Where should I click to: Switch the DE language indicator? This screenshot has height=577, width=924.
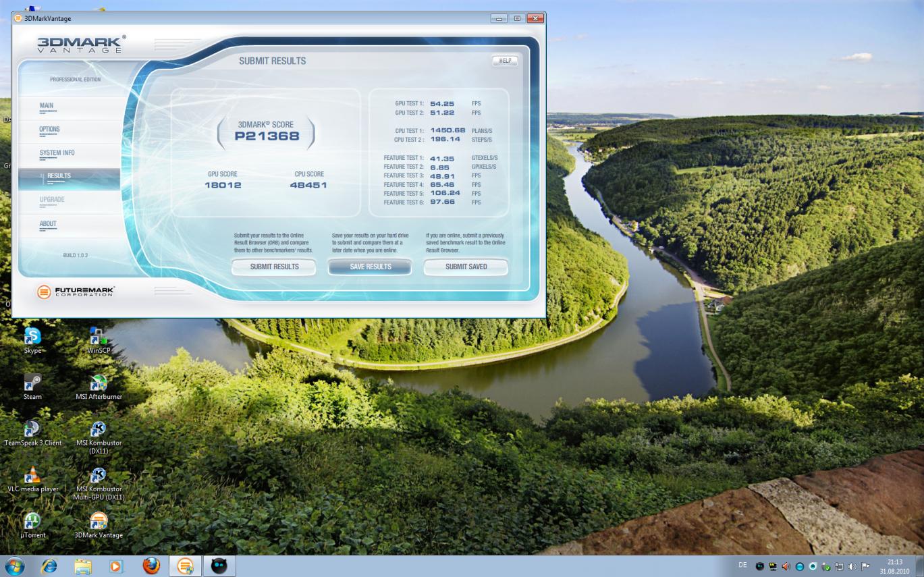click(x=743, y=565)
